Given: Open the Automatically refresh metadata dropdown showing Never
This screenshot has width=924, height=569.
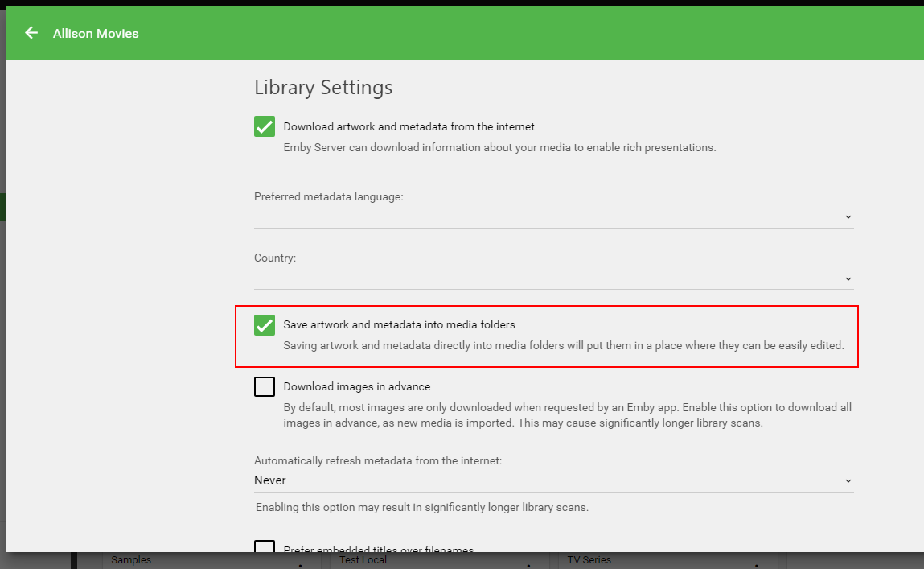Looking at the screenshot, I should click(553, 480).
